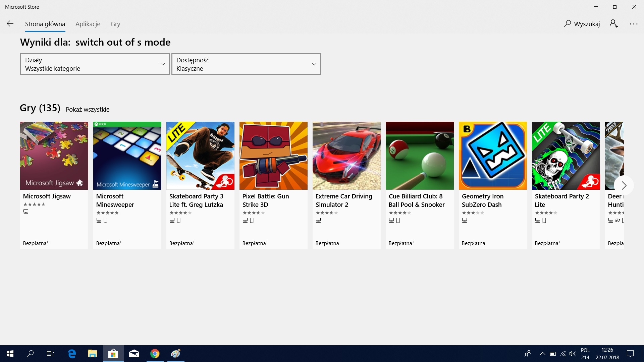Show hidden tray icons chevron

click(x=542, y=354)
